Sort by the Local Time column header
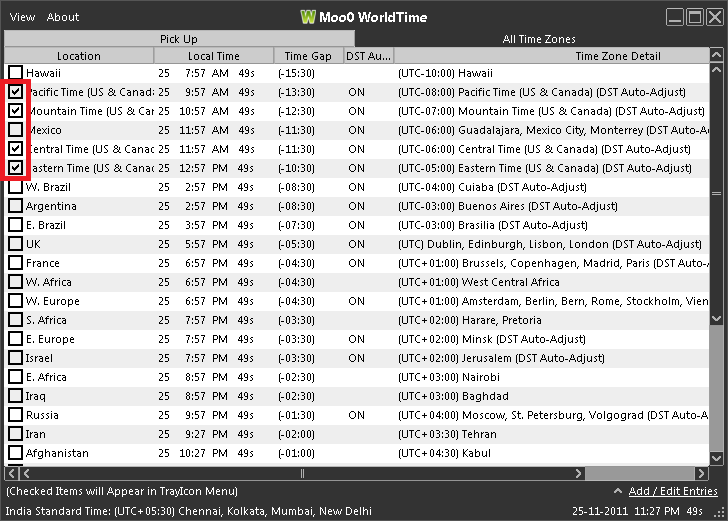Image resolution: width=728 pixels, height=521 pixels. [x=214, y=56]
